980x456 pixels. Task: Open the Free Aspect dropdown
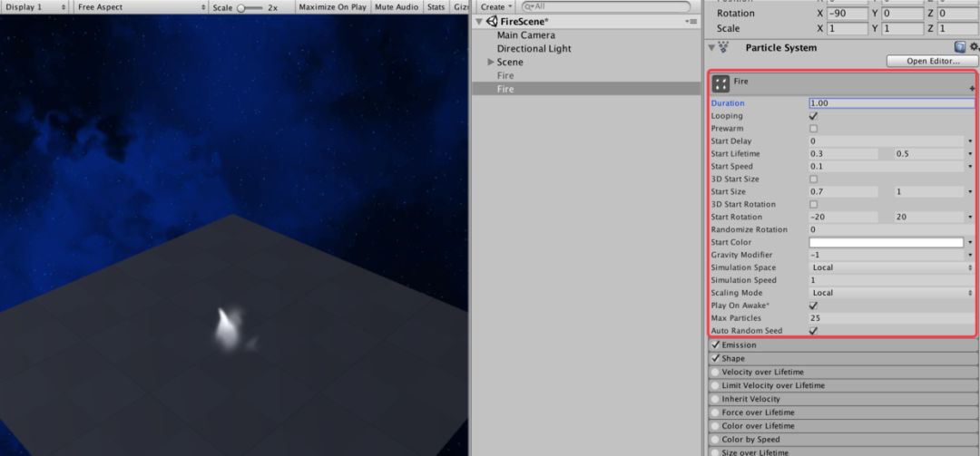[142, 7]
